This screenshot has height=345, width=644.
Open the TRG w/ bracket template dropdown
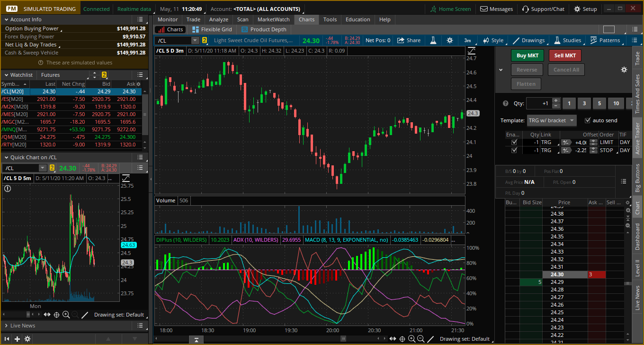tap(552, 120)
